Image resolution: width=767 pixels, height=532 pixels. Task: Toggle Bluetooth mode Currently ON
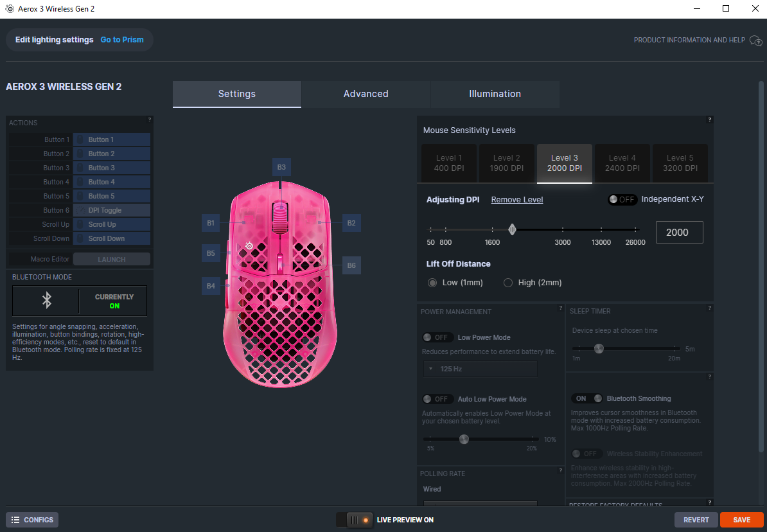(114, 301)
